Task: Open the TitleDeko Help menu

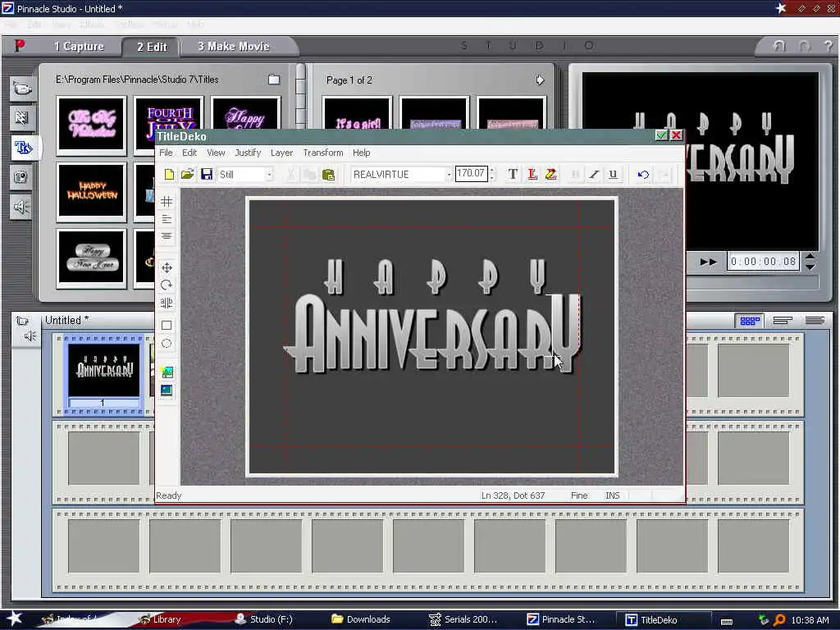Action: coord(362,153)
